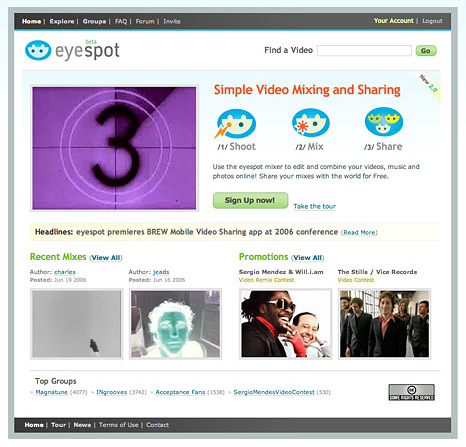Screen dimensions: 466x447
Task: Visit the Forum link in top bar
Action: 145,21
